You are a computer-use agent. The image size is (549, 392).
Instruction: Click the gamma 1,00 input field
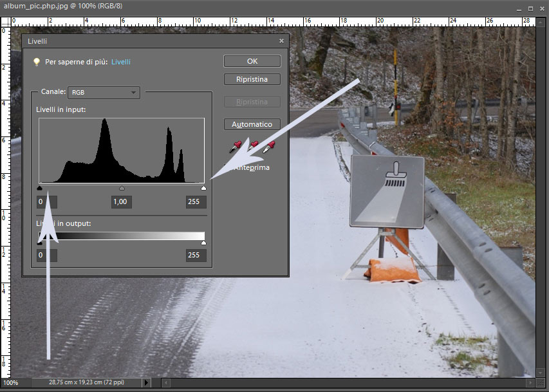pyautogui.click(x=121, y=202)
